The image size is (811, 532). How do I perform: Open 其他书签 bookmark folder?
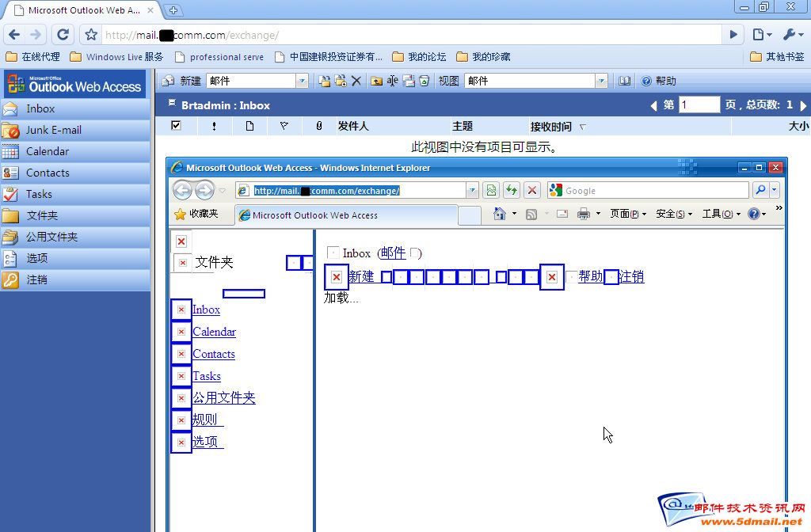point(778,57)
